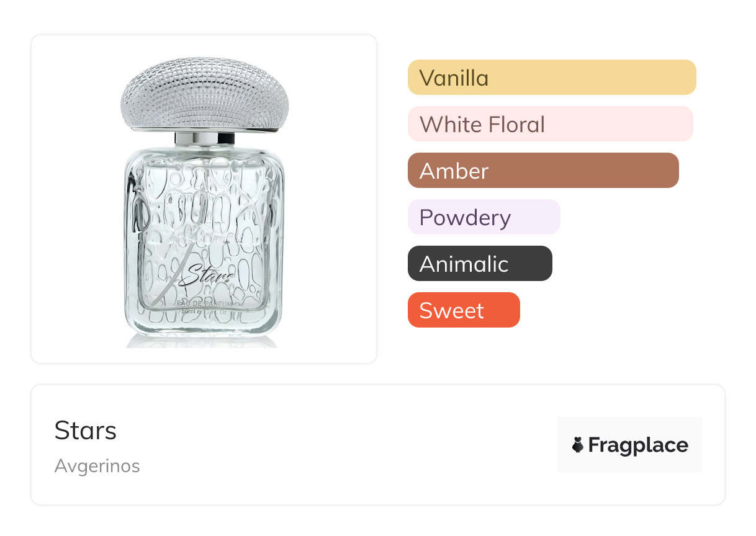
Task: Open the Stars perfume title
Action: coord(86,431)
